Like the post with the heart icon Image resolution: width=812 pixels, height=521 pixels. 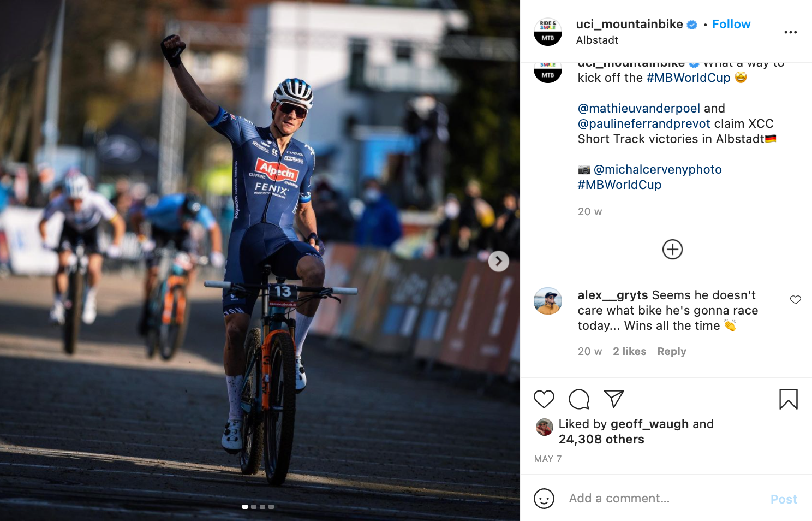tap(544, 399)
